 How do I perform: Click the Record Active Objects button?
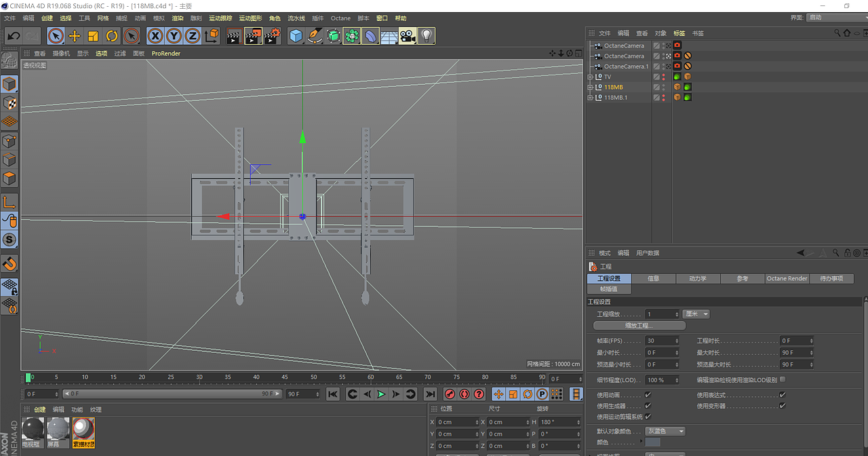[450, 394]
